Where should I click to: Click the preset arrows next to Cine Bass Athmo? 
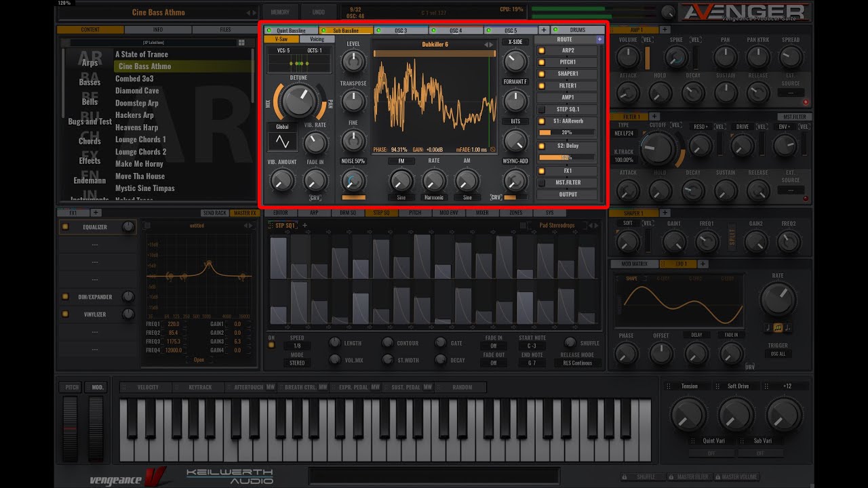(252, 12)
